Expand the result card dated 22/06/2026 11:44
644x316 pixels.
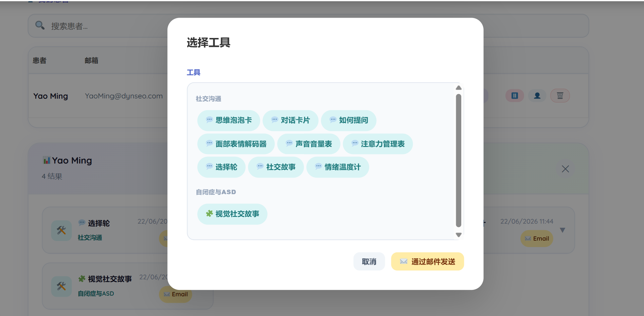click(x=562, y=230)
